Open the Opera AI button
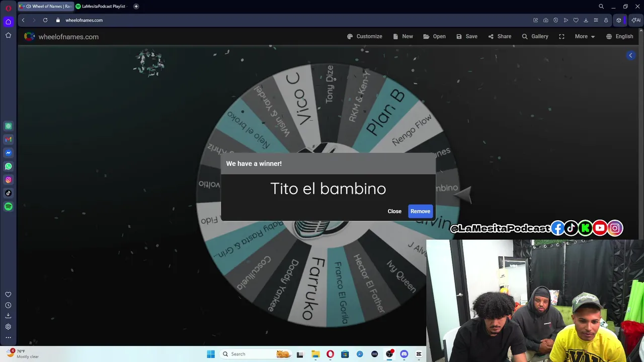644x362 pixels. (x=636, y=20)
